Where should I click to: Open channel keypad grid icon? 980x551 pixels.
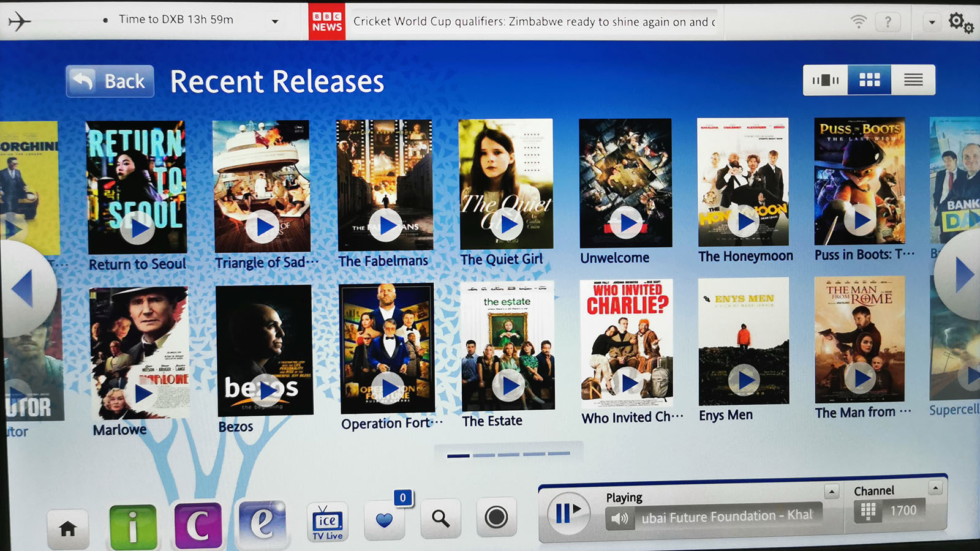(x=868, y=511)
